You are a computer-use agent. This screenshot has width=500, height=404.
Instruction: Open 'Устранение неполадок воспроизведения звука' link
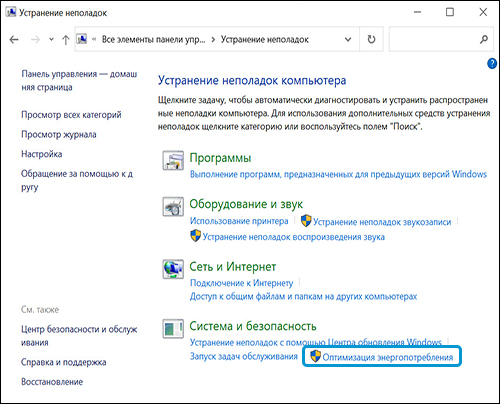click(x=294, y=237)
